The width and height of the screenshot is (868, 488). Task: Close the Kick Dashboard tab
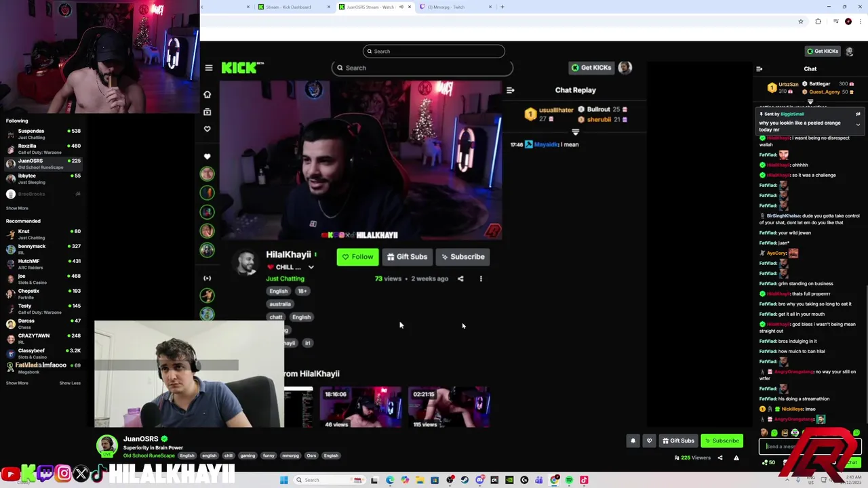[329, 7]
